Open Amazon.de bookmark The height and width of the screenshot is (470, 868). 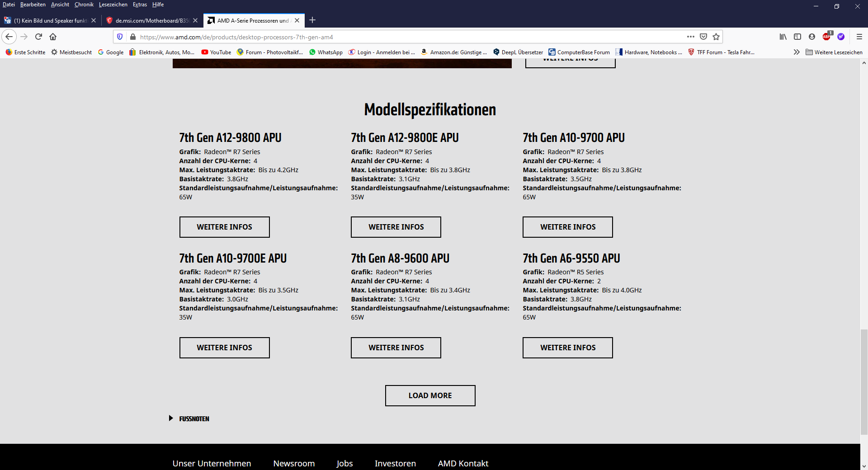454,52
